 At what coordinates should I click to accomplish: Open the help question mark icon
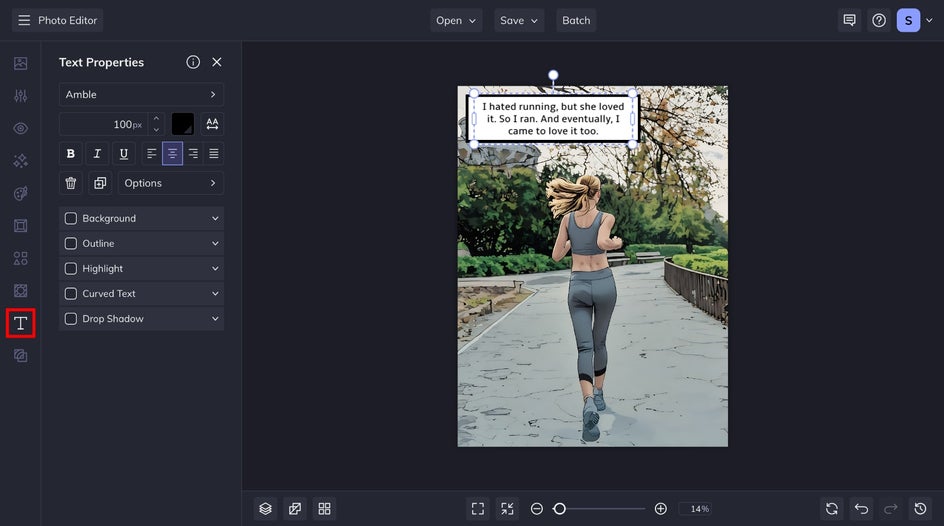coord(879,20)
